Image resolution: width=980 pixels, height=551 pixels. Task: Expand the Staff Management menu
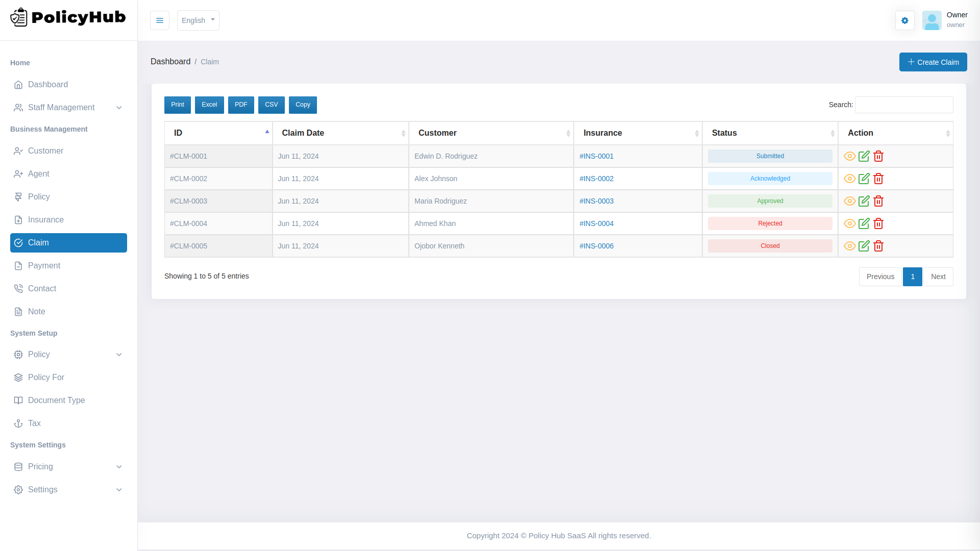pos(61,107)
